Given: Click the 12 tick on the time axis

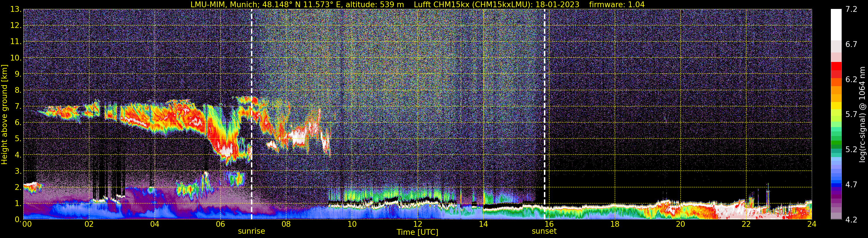Looking at the screenshot, I should [417, 224].
